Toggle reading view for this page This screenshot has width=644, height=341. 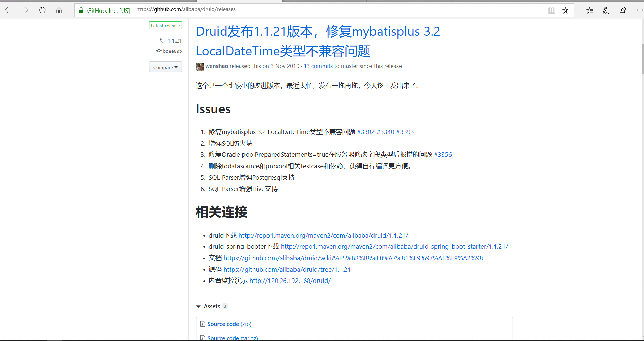pos(552,10)
